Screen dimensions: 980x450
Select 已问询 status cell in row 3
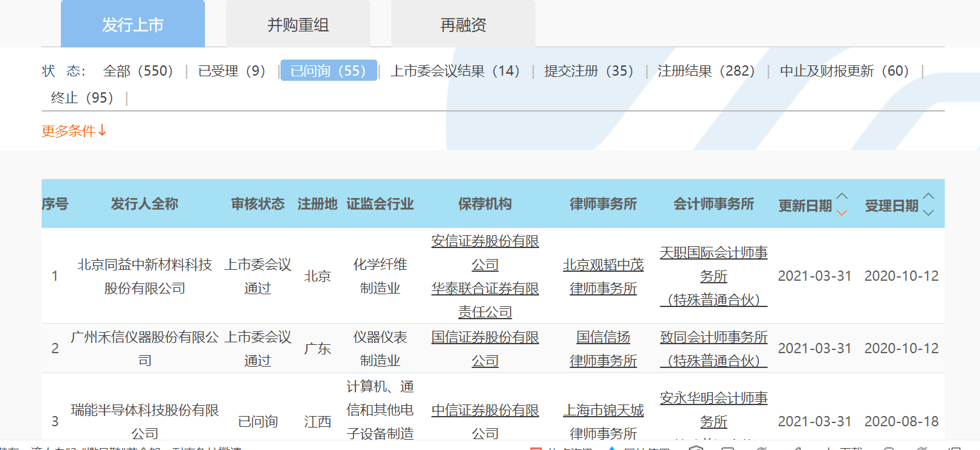click(257, 422)
